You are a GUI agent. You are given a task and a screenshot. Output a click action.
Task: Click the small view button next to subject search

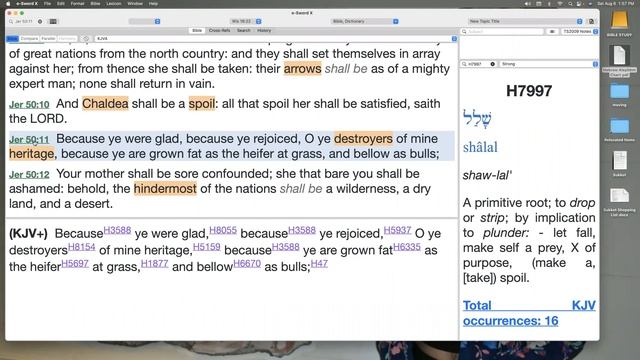[x=552, y=31]
